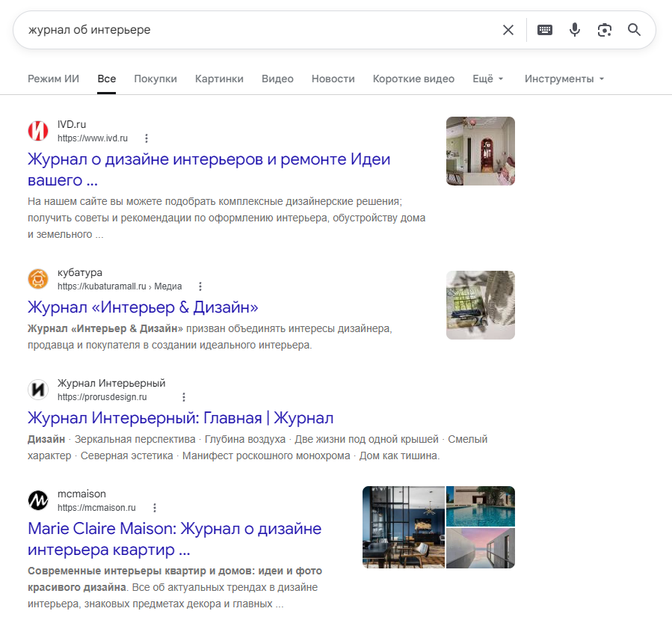Open Marie Claire Maison result link
Screen dimensions: 672x629
click(x=174, y=539)
